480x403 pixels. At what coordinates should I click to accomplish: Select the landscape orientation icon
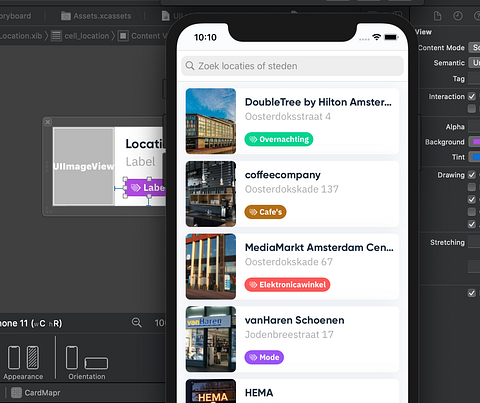pos(96,363)
